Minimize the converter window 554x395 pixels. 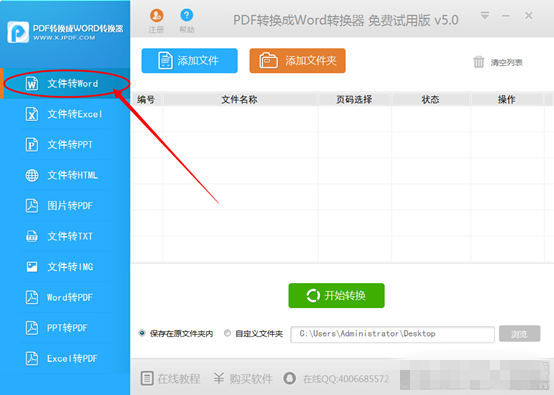pyautogui.click(x=506, y=16)
